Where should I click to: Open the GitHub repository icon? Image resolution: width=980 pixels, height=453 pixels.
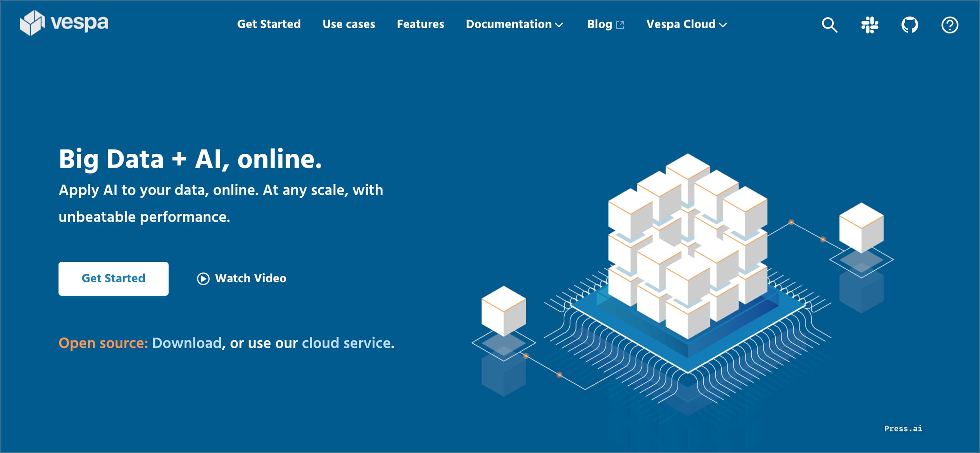pos(910,25)
